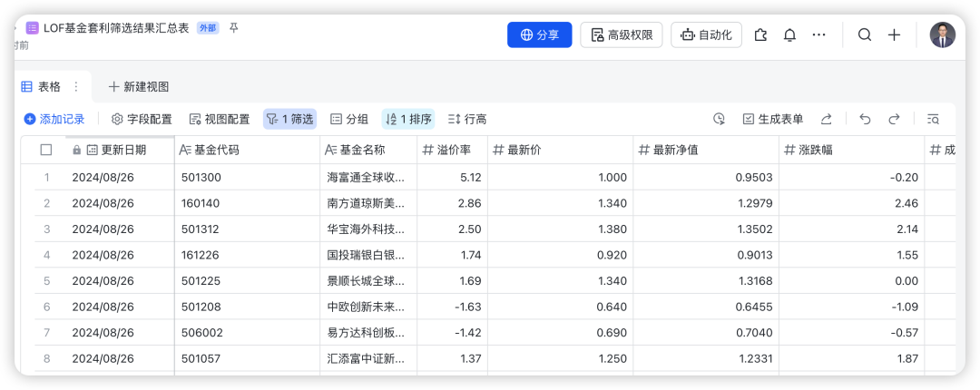The image size is (980, 390).
Task: Select the 表格 view tab
Action: 41,86
